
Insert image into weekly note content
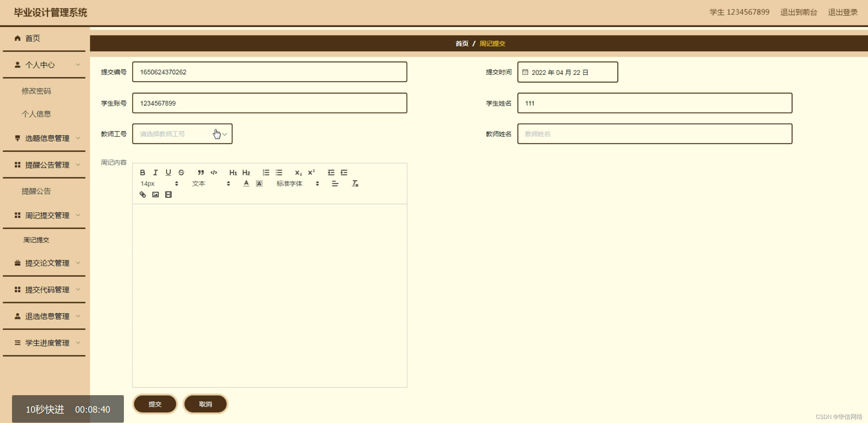pyautogui.click(x=155, y=194)
